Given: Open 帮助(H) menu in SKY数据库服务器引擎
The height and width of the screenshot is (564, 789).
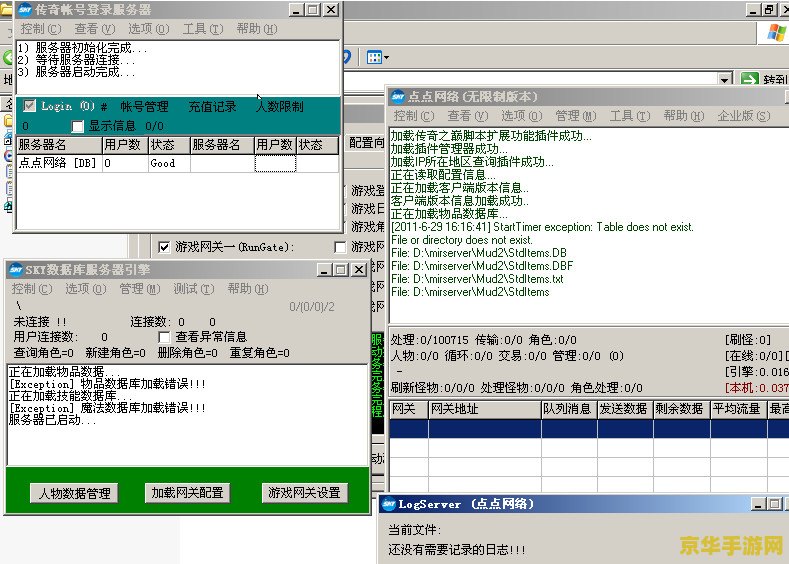Looking at the screenshot, I should [x=248, y=289].
